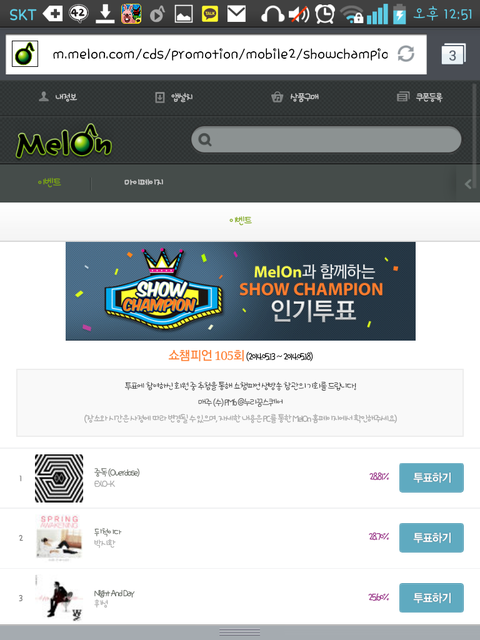Screen dimensions: 480x640
Task: Open the Show Champion 인기투표 banner
Action: 240,291
